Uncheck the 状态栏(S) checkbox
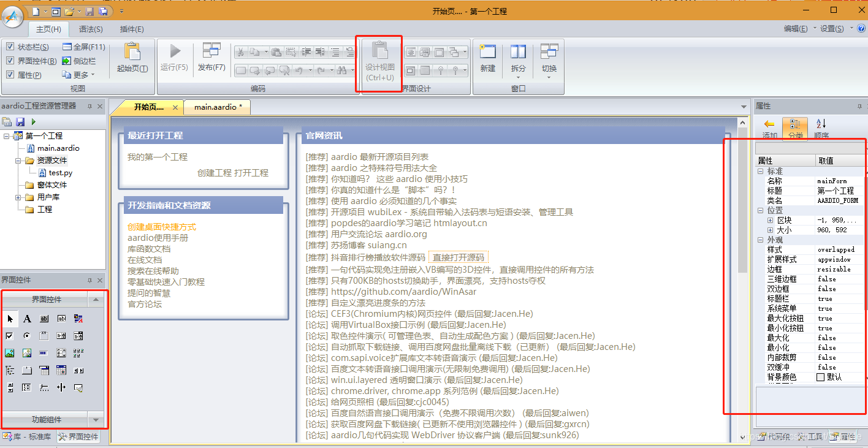Screen dimensions: 868x448 click(10, 47)
